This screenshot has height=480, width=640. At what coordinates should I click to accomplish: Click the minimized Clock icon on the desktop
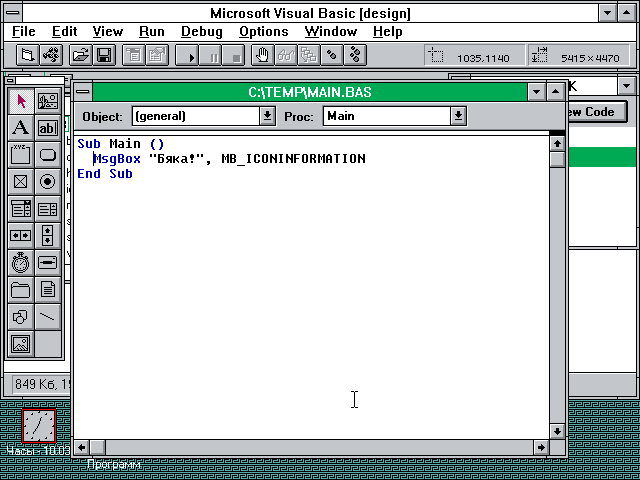[39, 426]
